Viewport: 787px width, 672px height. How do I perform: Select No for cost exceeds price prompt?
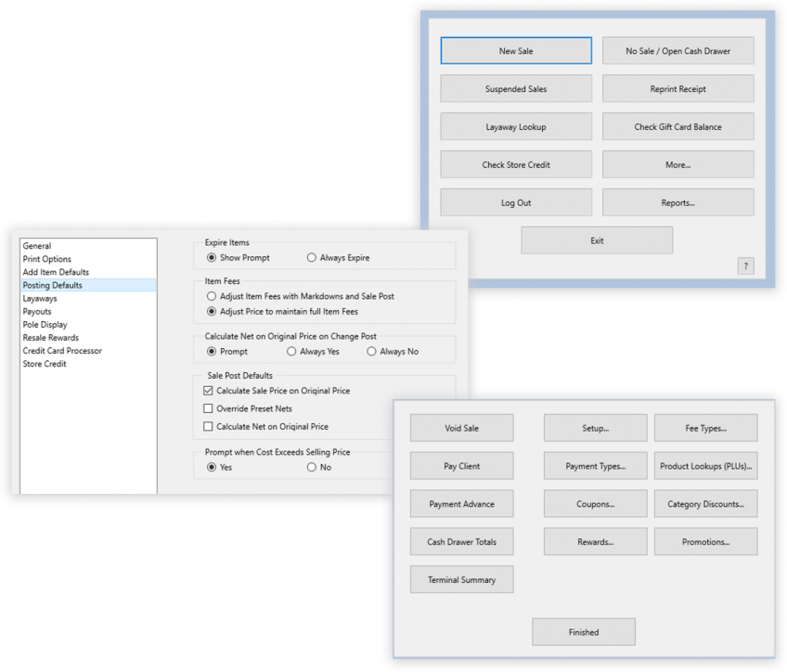[x=312, y=468]
